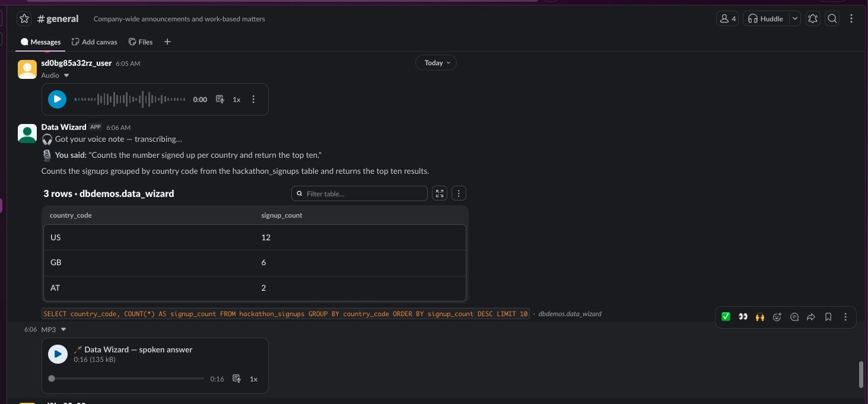
Task: Open the member list showing 4 members
Action: 727,19
